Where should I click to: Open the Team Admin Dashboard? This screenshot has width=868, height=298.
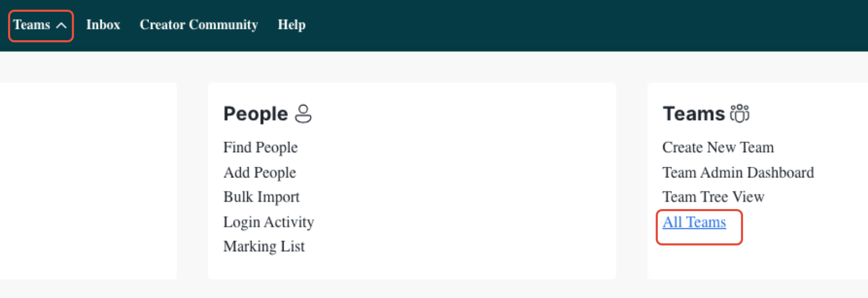(x=738, y=173)
